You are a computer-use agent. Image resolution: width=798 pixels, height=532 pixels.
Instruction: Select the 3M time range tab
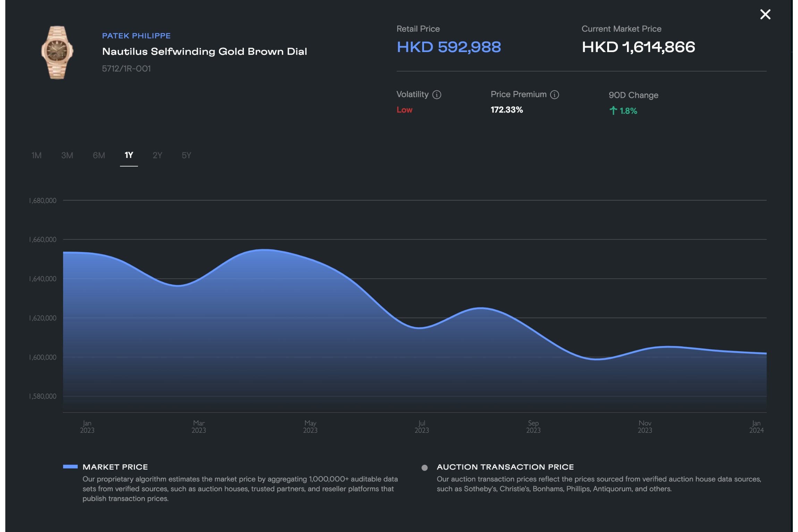(67, 155)
